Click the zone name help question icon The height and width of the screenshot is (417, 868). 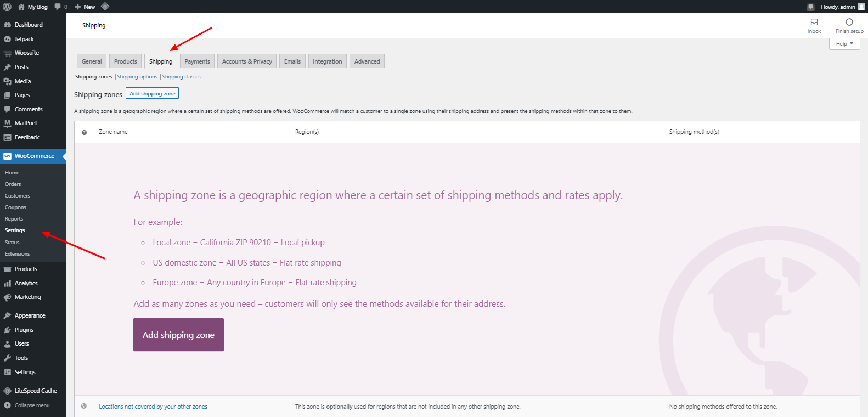84,132
